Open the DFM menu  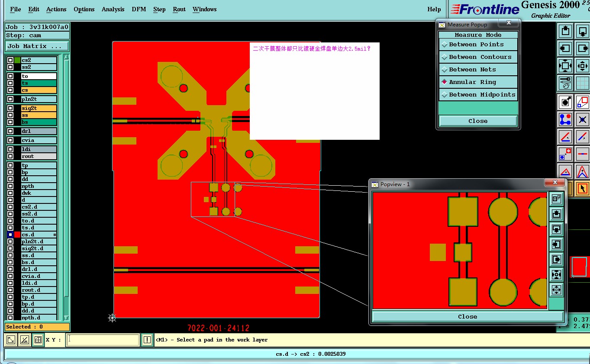click(x=139, y=9)
